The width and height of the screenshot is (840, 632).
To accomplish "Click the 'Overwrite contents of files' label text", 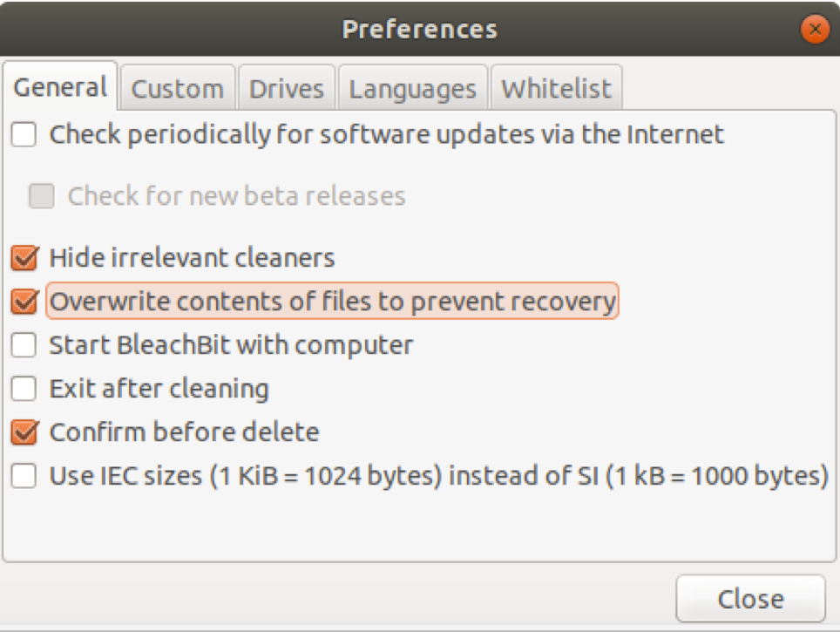I will point(332,302).
